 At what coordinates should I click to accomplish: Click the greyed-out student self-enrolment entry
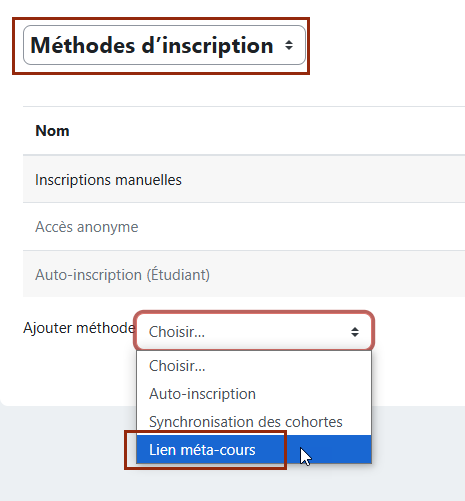click(x=122, y=275)
